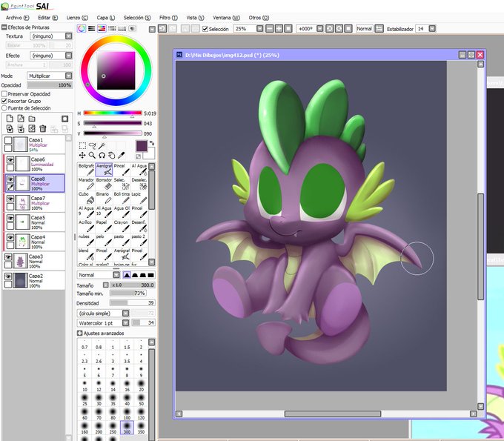Image resolution: width=504 pixels, height=441 pixels.
Task: Select the rectangular selection tool
Action: (82, 146)
